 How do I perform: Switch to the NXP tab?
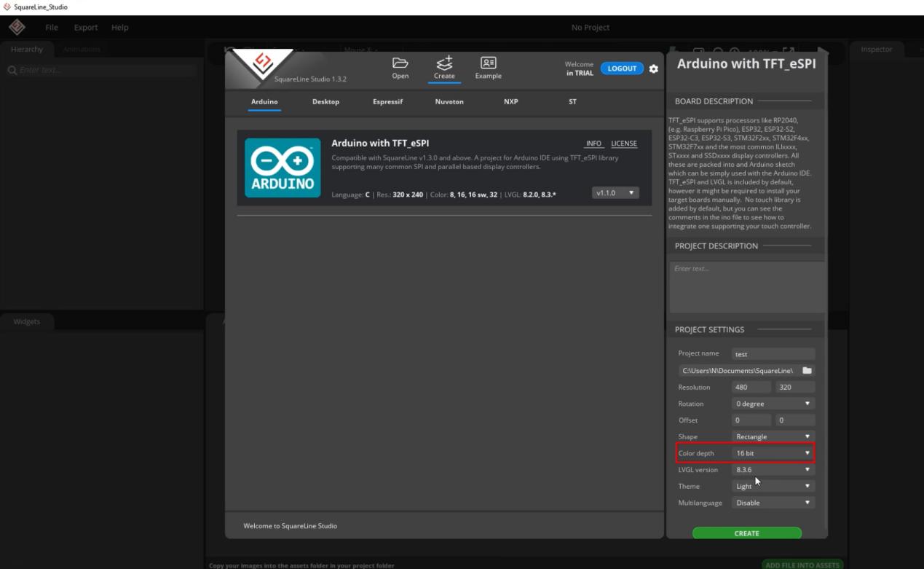pyautogui.click(x=510, y=102)
